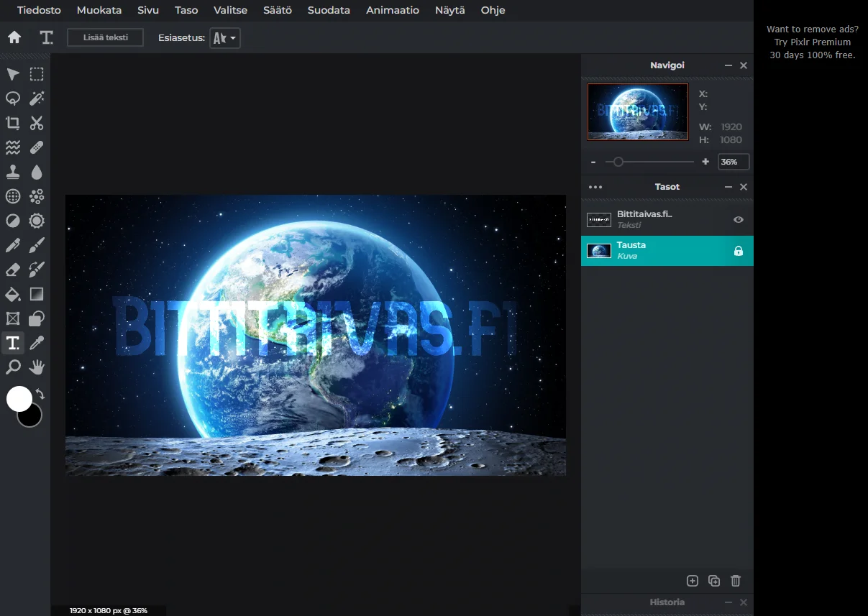Select the color replace brush tool
This screenshot has height=616, width=868.
tap(37, 270)
